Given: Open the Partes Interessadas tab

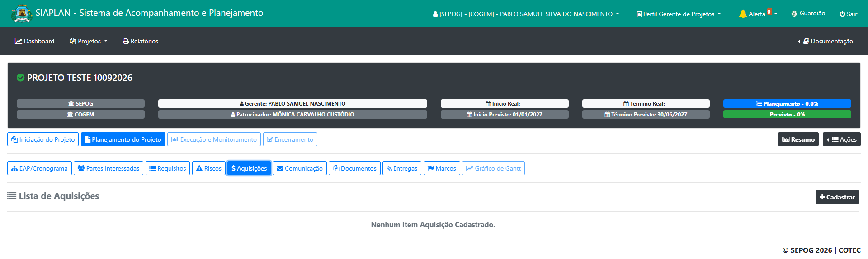Looking at the screenshot, I should point(108,168).
